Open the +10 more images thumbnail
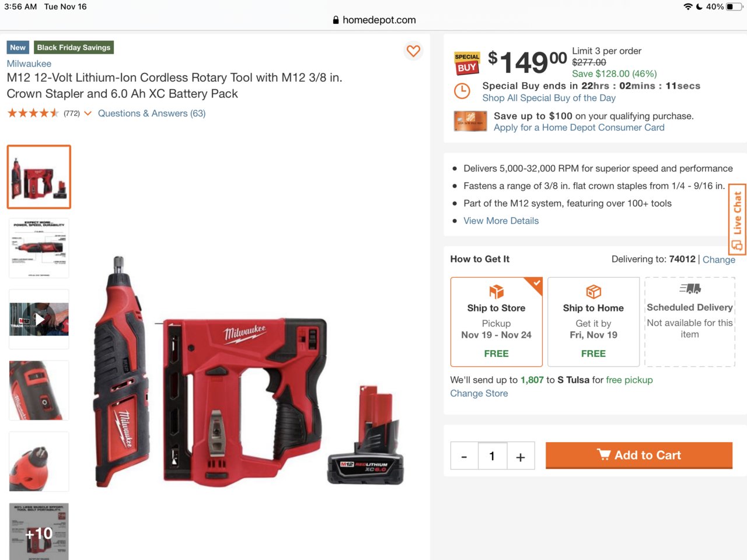This screenshot has width=747, height=560. 39,531
